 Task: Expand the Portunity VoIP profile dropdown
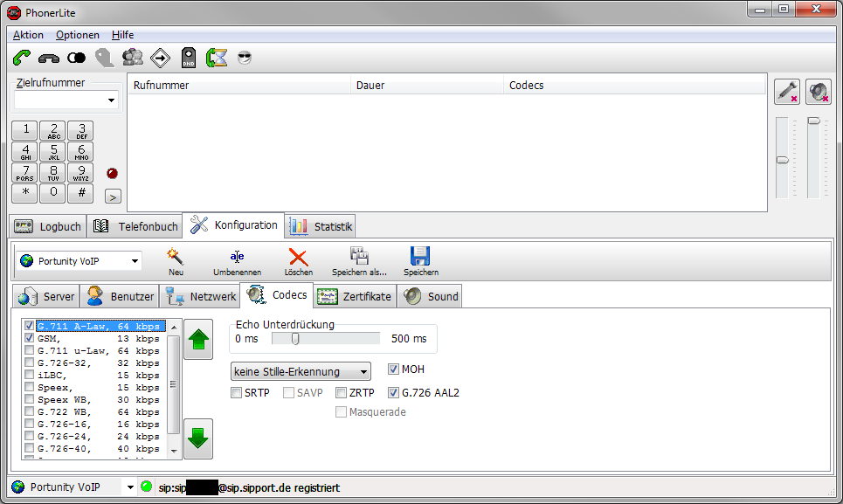click(x=135, y=261)
